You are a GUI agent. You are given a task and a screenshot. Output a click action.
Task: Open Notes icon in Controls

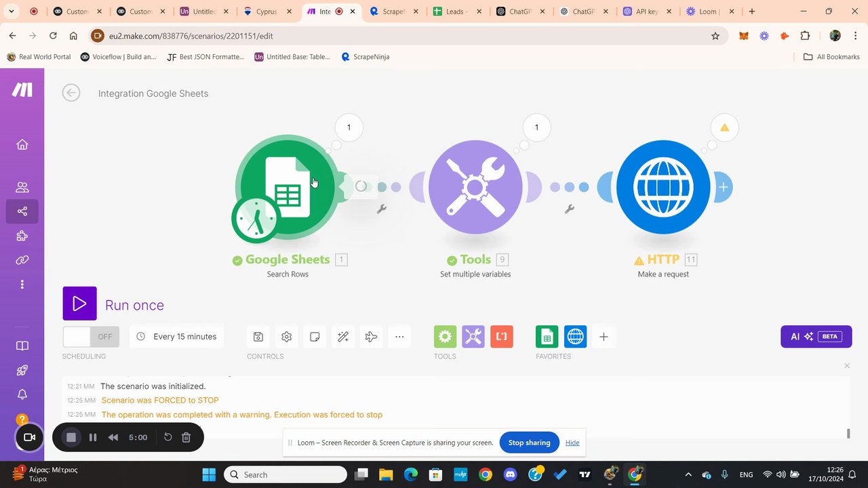(315, 337)
